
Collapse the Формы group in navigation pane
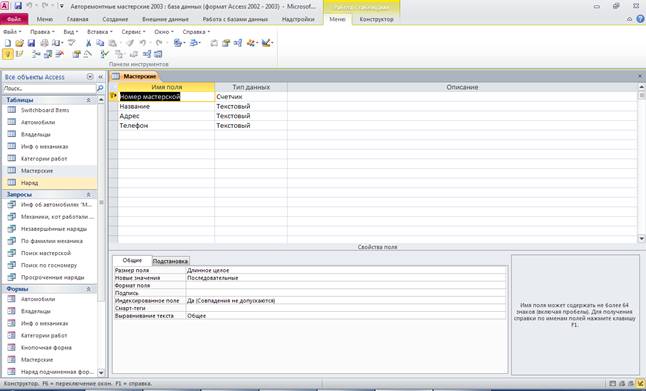[x=88, y=289]
